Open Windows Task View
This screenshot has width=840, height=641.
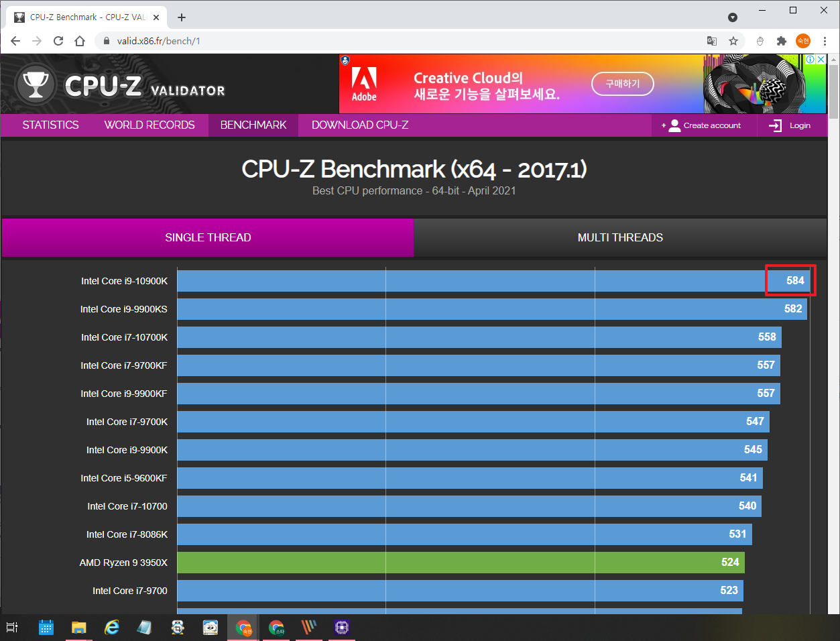click(x=12, y=628)
